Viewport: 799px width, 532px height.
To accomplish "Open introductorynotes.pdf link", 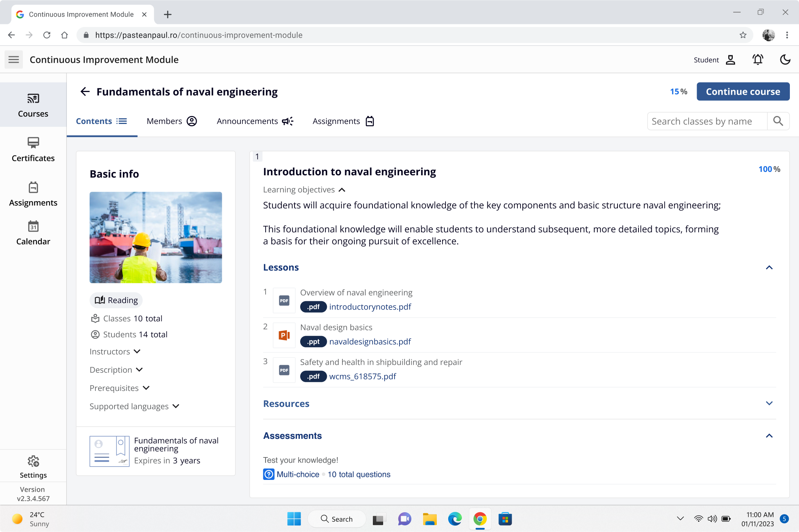I will point(370,307).
